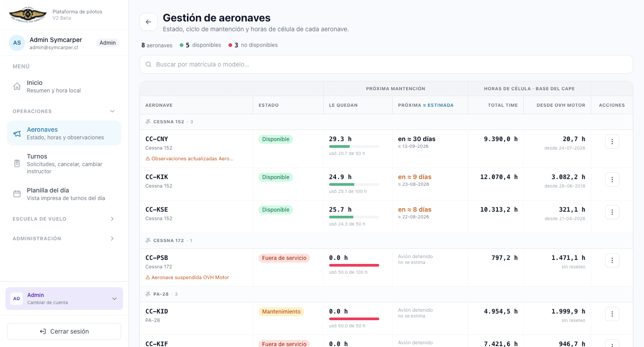Open the actions menu for CC-KIK
The image size is (644, 347).
pos(612,180)
